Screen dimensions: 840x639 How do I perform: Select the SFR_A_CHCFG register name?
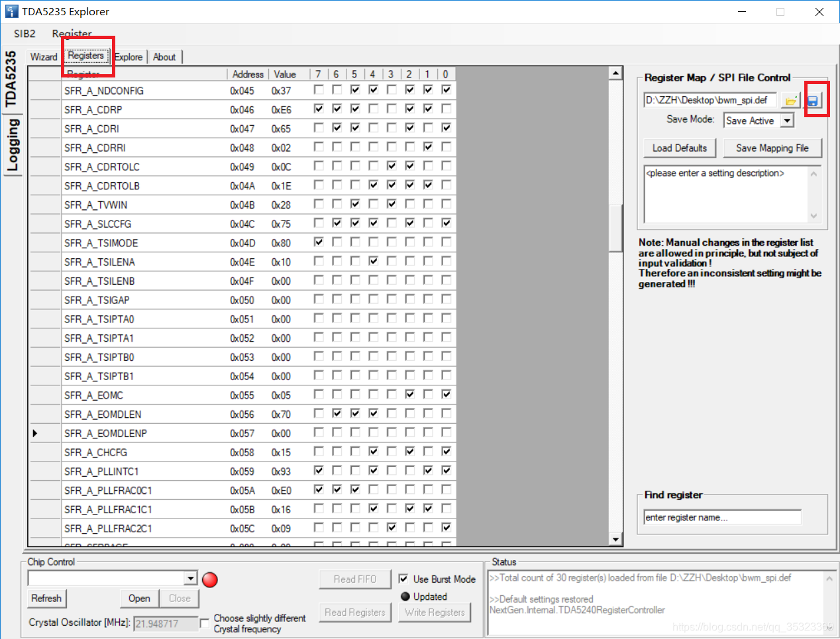[x=96, y=452]
